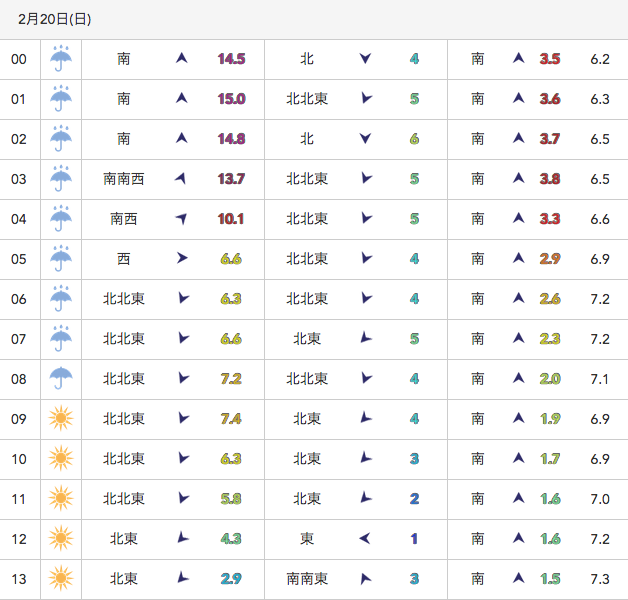Click the 3.8 value in the 03 row
628x600 pixels.
click(x=550, y=179)
